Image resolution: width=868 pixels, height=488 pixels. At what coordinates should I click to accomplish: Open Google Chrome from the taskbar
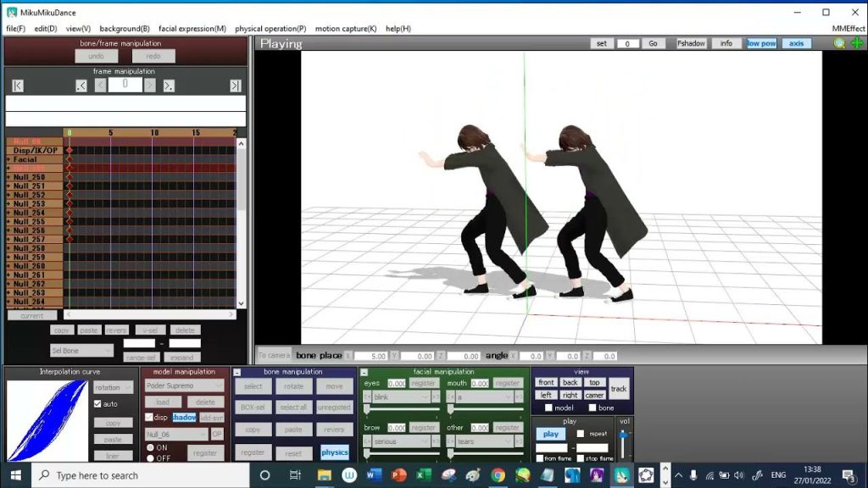(498, 475)
